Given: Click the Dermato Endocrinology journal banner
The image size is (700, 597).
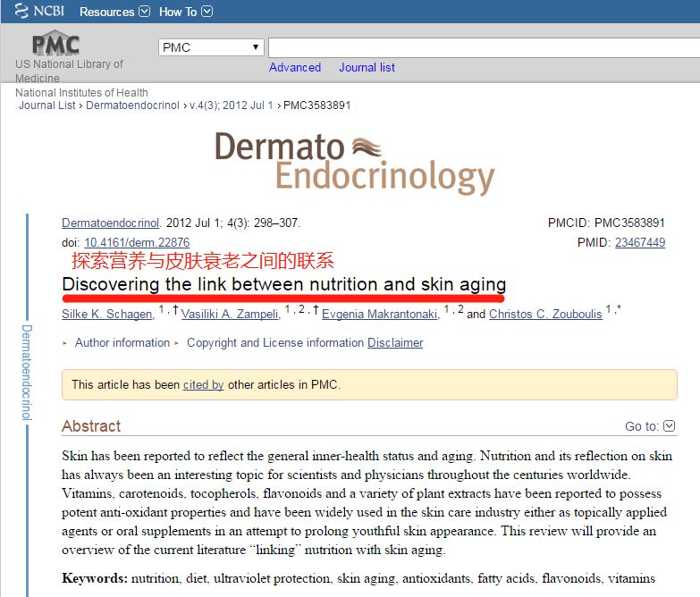Looking at the screenshot, I should coord(355,164).
